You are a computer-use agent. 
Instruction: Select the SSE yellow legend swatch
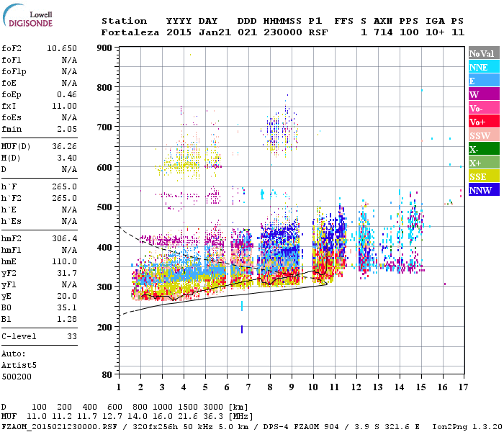coord(484,176)
